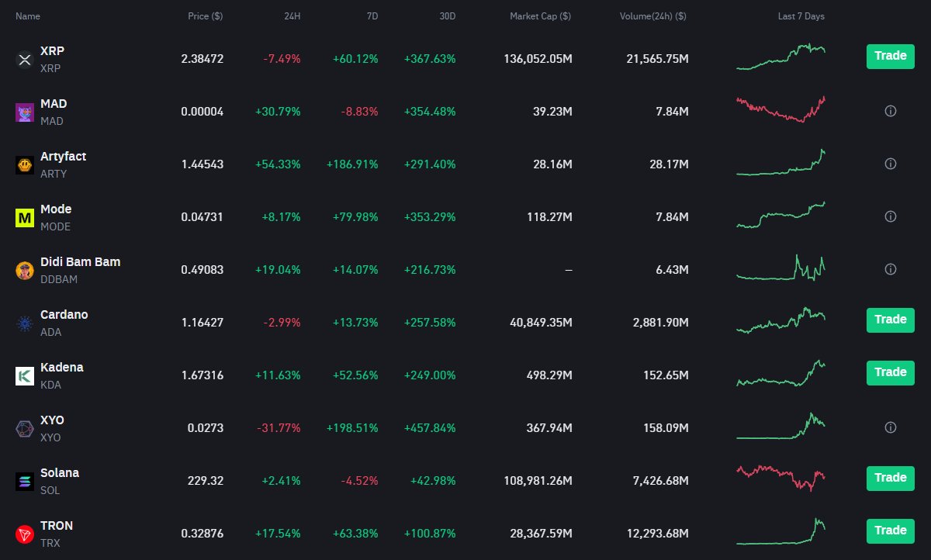Image resolution: width=931 pixels, height=560 pixels.
Task: Click the Kadena coin logo icon
Action: coord(25,376)
